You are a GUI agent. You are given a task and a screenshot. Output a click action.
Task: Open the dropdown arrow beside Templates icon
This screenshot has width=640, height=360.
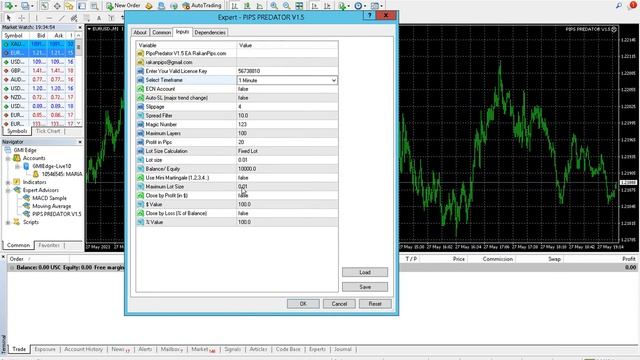(x=381, y=6)
